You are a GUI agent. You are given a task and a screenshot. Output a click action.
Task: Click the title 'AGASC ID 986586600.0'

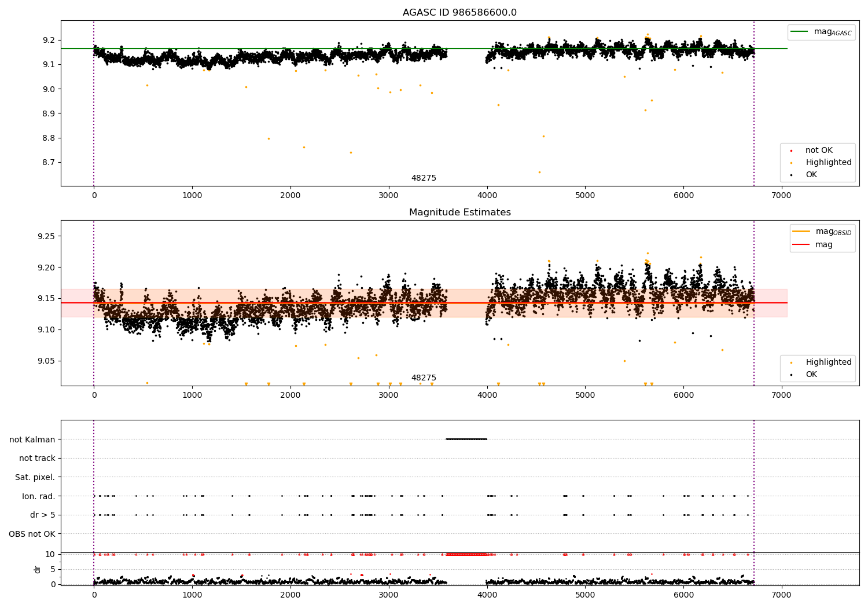coord(459,13)
